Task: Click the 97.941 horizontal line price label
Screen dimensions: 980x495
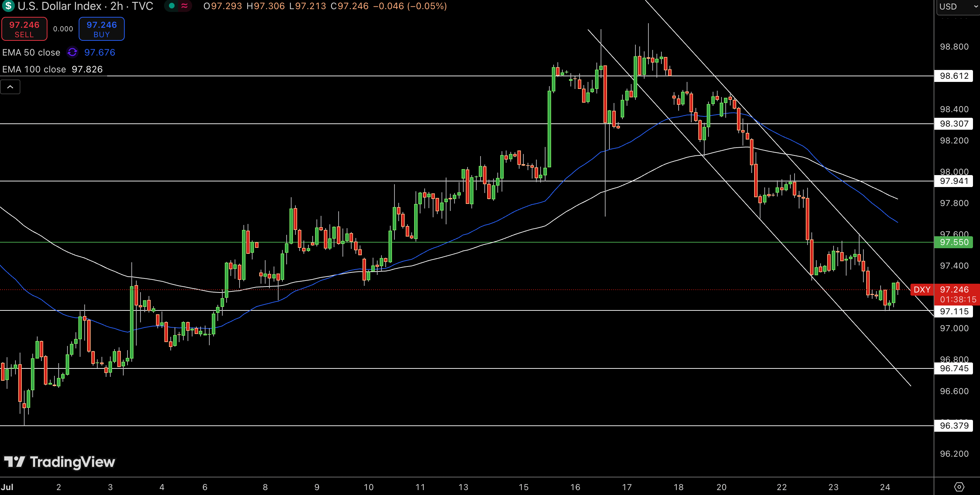Action: 954,181
